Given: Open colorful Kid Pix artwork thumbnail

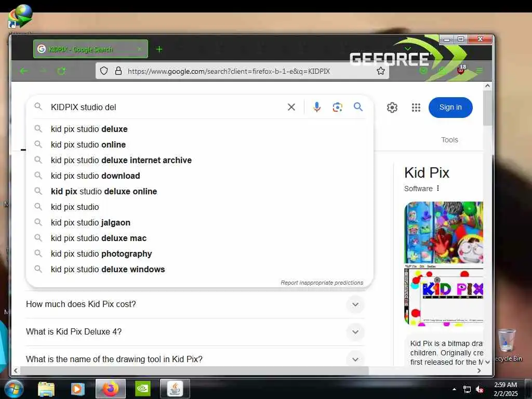Looking at the screenshot, I should click(444, 232).
